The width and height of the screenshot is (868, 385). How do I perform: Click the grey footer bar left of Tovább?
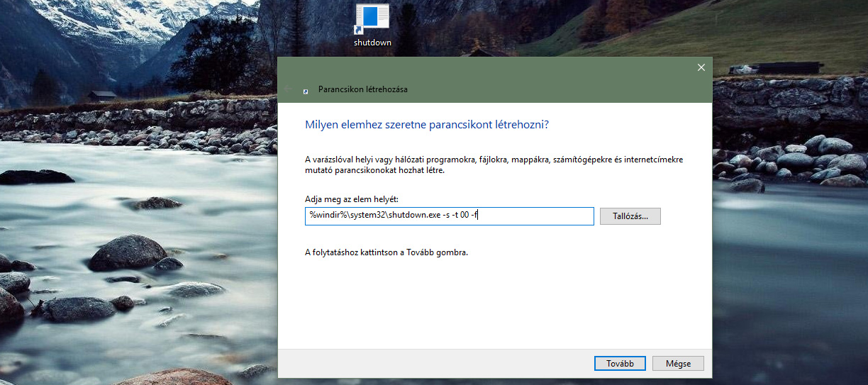tap(425, 363)
